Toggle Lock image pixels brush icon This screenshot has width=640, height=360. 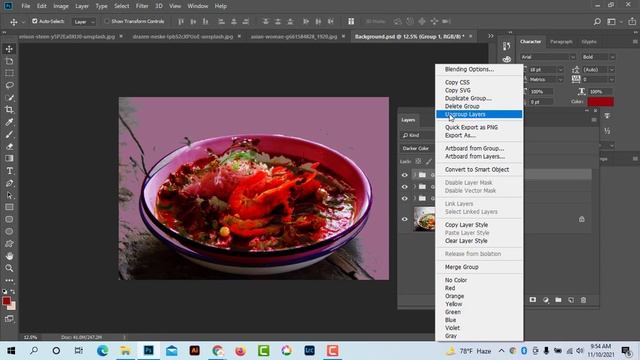click(x=429, y=161)
